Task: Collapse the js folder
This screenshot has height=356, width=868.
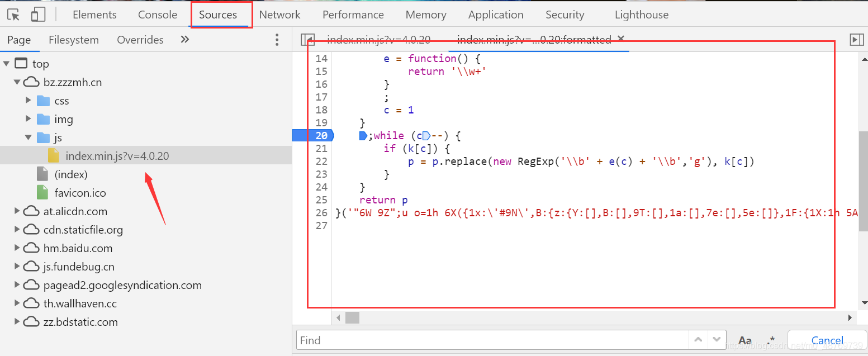Action: [29, 137]
